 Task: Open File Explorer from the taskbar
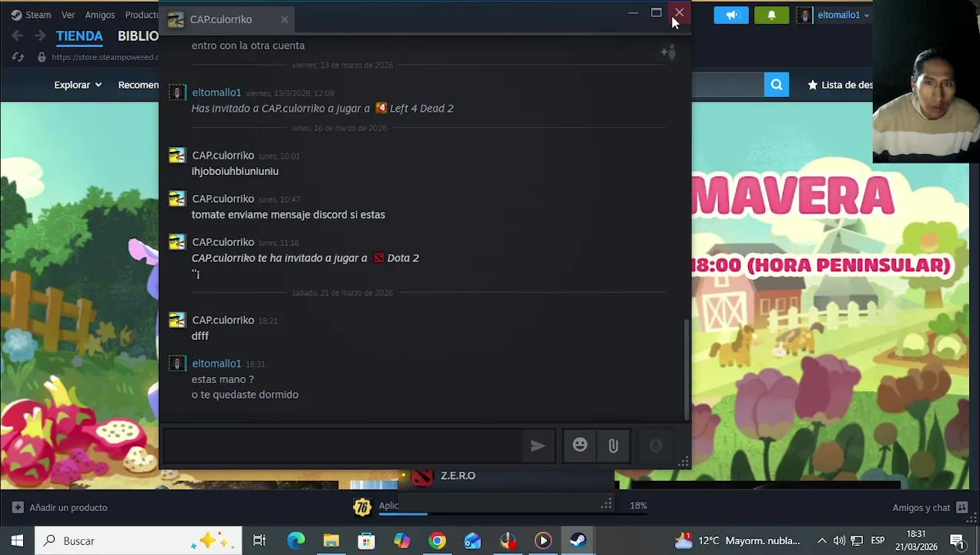tap(331, 541)
